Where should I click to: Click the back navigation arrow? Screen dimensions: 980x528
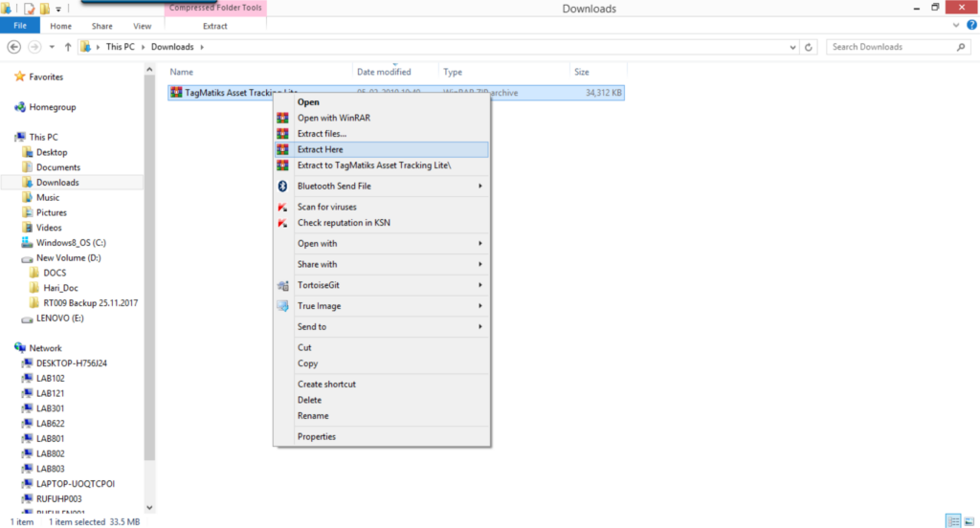14,47
